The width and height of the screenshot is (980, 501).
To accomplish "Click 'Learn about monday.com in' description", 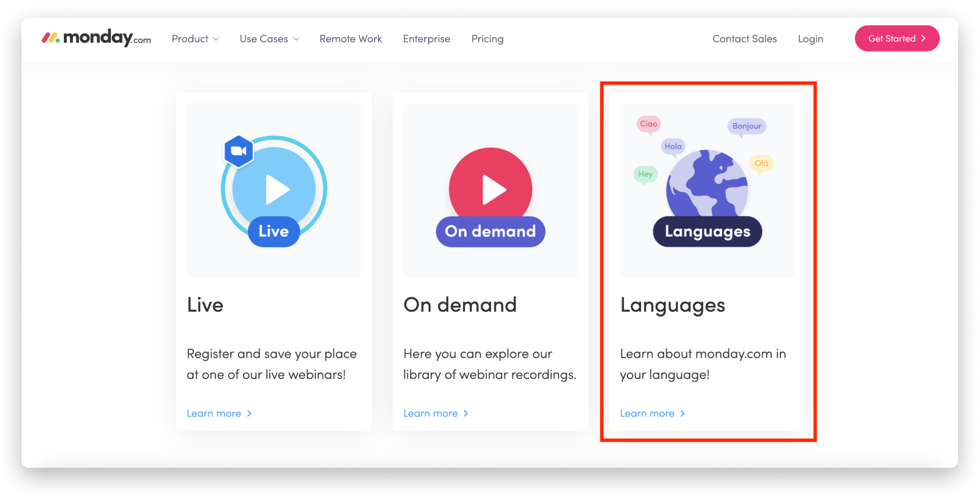I will (703, 354).
